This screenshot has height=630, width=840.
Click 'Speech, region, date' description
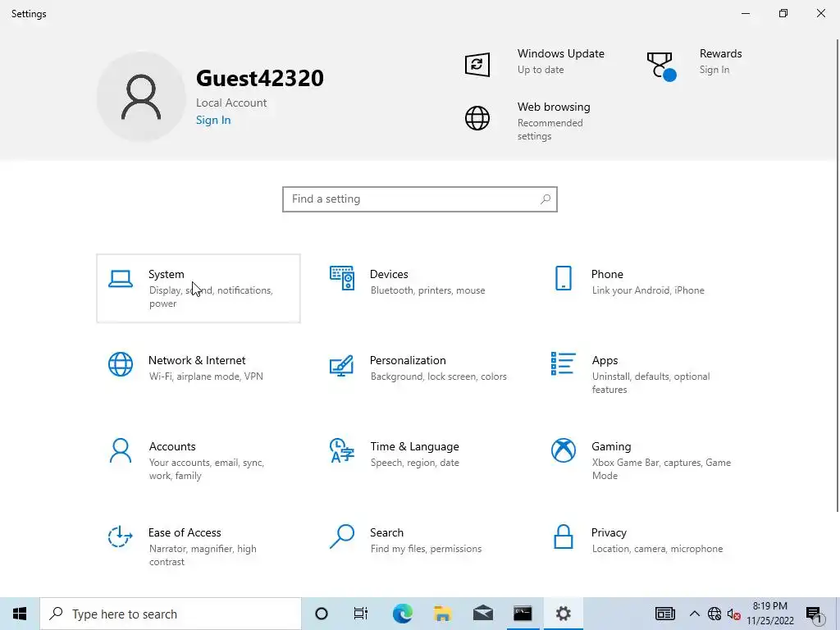coord(414,463)
